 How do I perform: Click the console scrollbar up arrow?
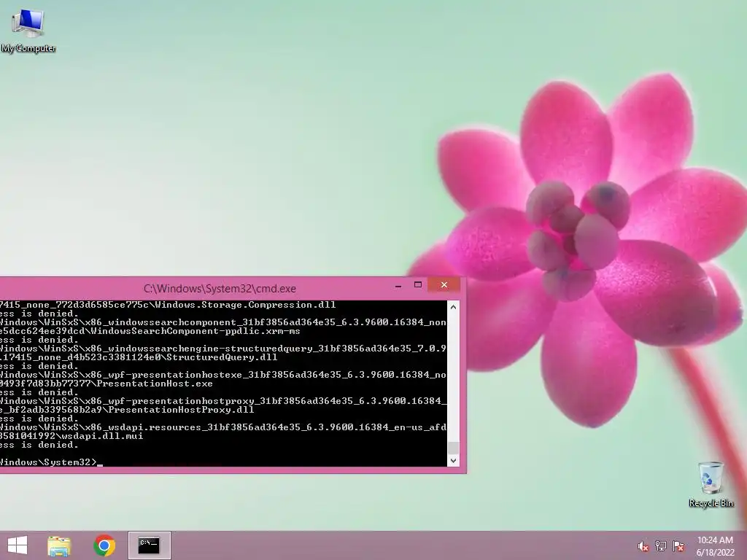pos(453,307)
